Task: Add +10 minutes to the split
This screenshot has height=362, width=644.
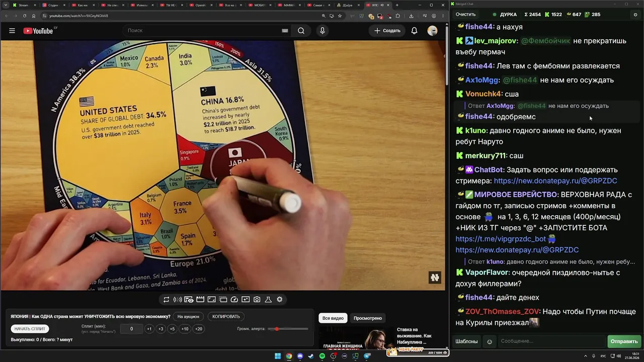Action: click(x=185, y=329)
